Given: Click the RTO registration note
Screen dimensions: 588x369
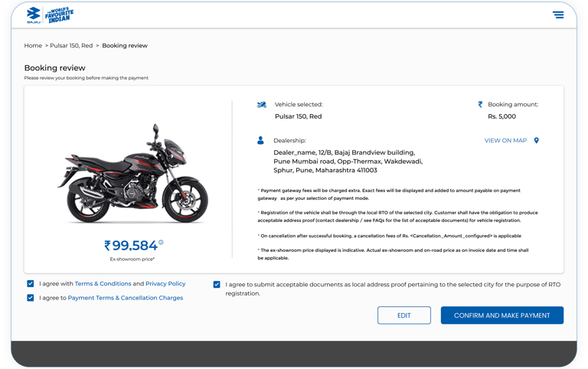Looking at the screenshot, I should click(397, 217).
